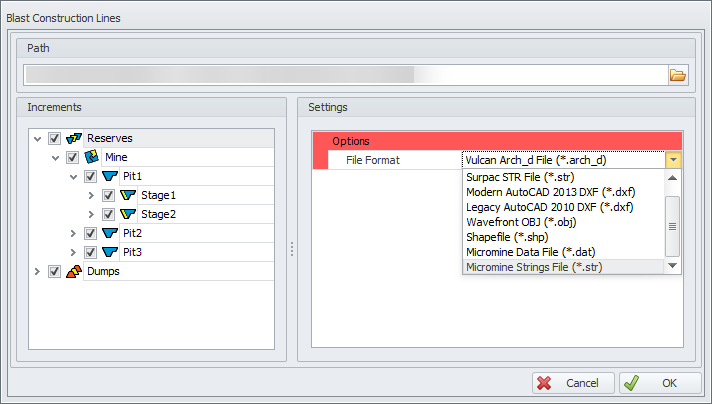Select Micromine Strings File (*.str) format

coord(563,267)
